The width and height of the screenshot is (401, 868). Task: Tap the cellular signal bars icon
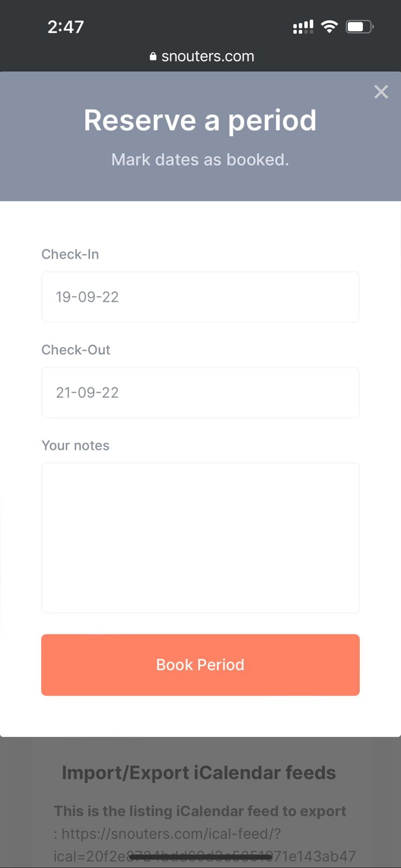(x=303, y=27)
